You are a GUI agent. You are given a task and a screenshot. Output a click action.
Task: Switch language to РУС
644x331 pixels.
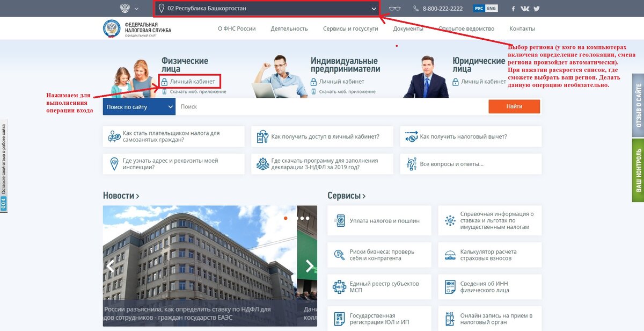pyautogui.click(x=479, y=9)
